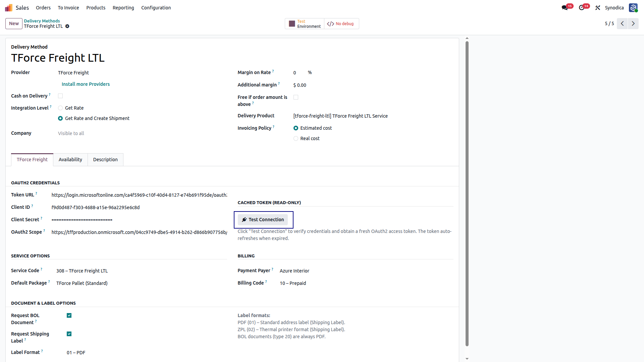
Task: Open the To Invoice menu
Action: 68,7
